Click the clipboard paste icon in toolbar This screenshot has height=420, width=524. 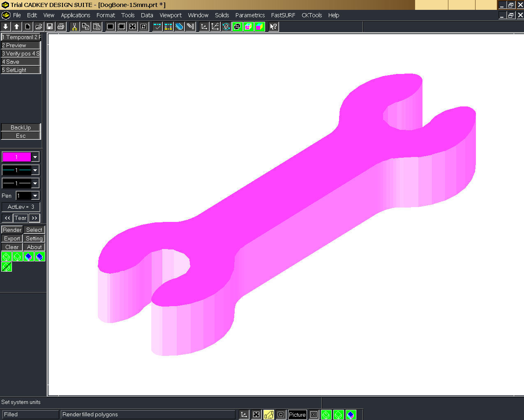click(x=97, y=27)
